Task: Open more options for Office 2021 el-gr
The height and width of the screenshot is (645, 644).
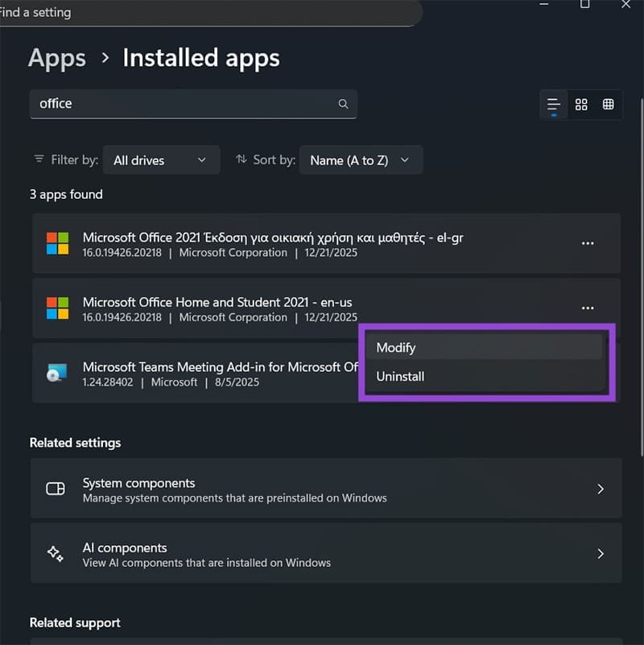Action: [588, 243]
